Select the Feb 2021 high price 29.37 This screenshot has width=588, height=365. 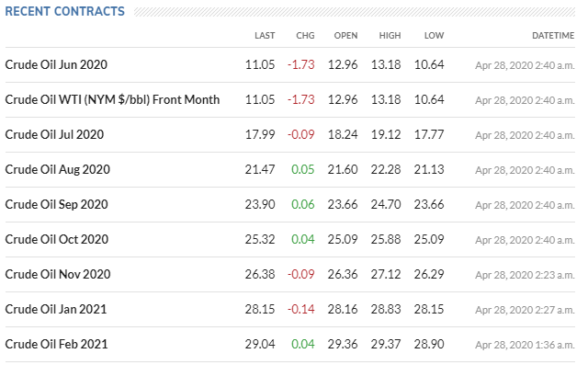pos(386,344)
